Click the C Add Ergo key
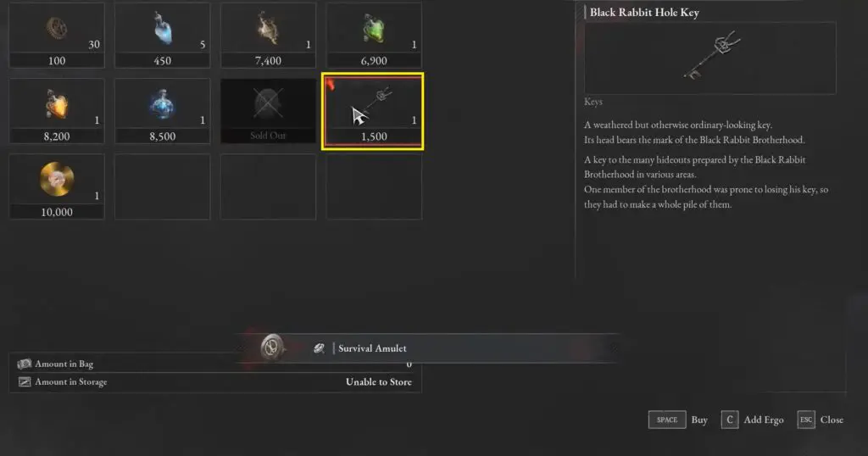 (730, 420)
